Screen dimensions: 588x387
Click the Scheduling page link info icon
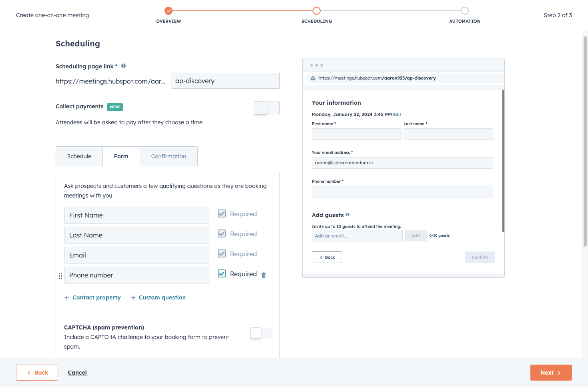[123, 66]
